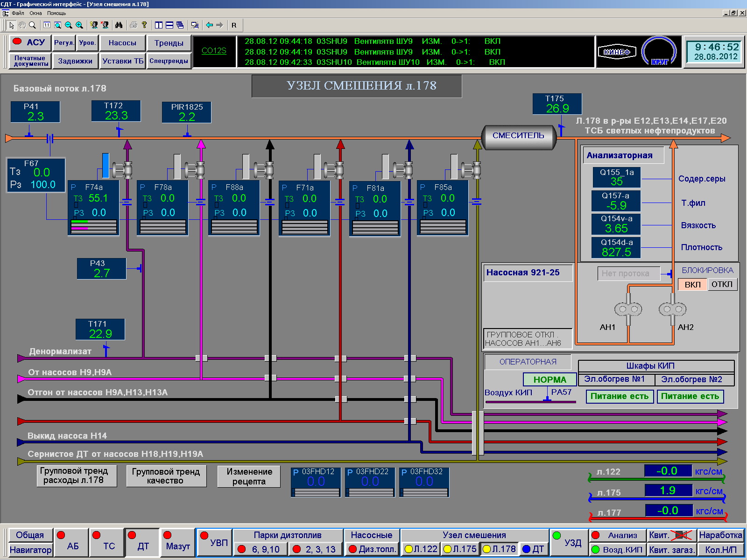Open Групповой тренд расходы л.178

pos(77,476)
